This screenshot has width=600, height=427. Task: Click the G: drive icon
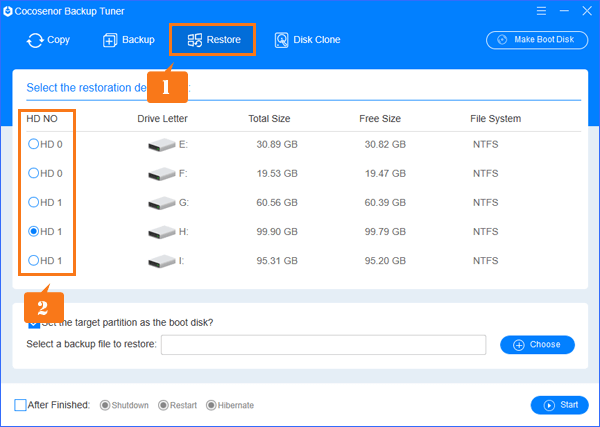(161, 203)
